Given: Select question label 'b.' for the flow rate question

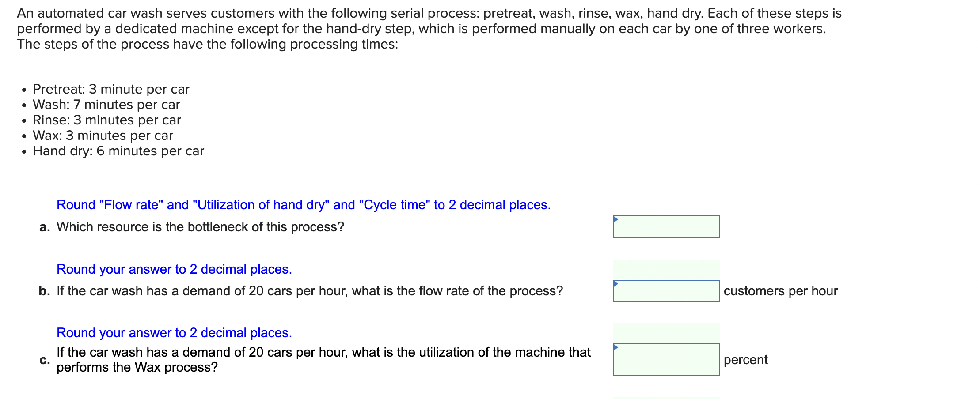Looking at the screenshot, I should tap(44, 290).
